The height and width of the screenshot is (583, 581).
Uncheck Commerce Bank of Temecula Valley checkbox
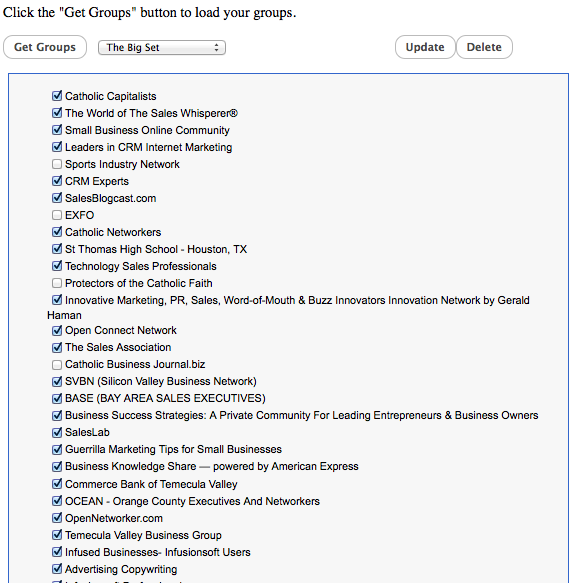coord(57,484)
